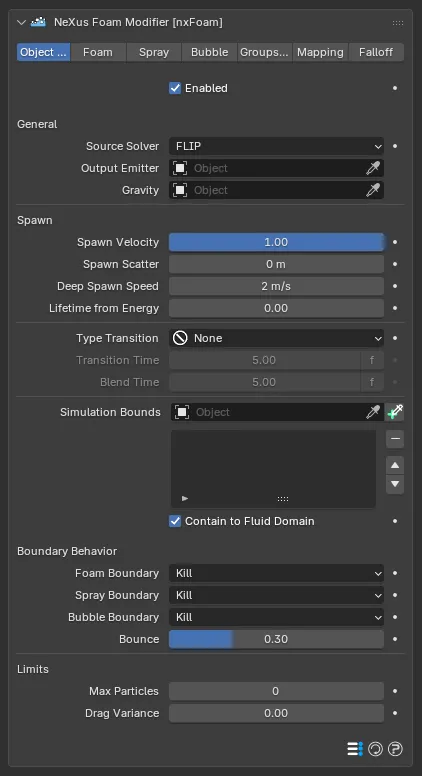Click the Blend Time field
The width and height of the screenshot is (422, 776).
click(264, 382)
